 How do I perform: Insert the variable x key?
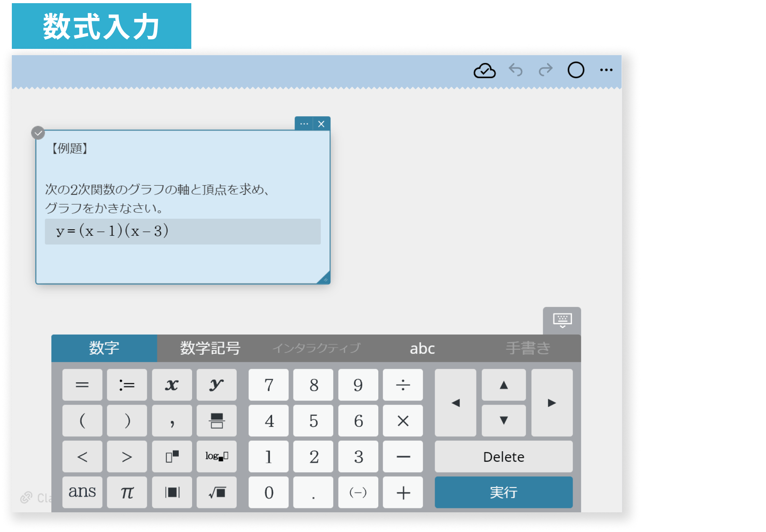tap(172, 385)
